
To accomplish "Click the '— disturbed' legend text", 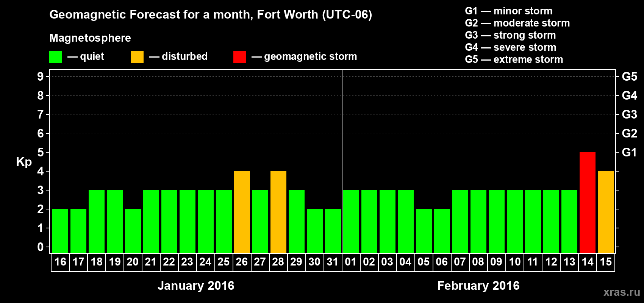I will [x=178, y=56].
